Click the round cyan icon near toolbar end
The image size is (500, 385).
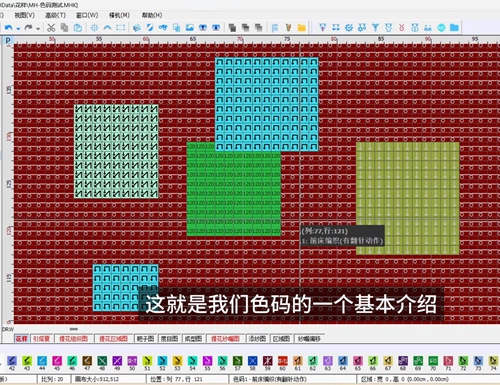coord(441,27)
